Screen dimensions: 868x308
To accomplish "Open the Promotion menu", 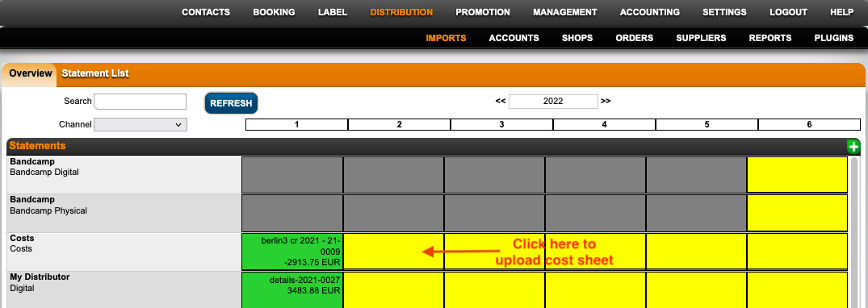I will click(x=483, y=12).
